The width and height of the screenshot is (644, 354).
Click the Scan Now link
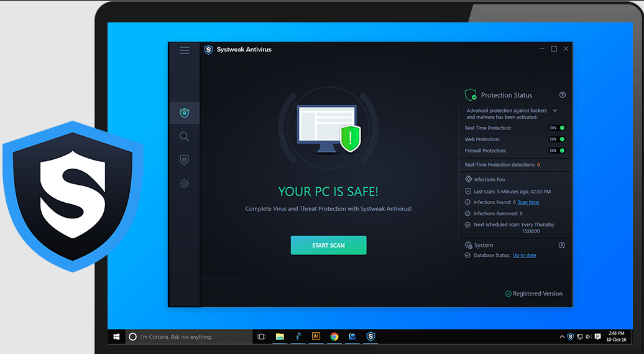coord(528,202)
